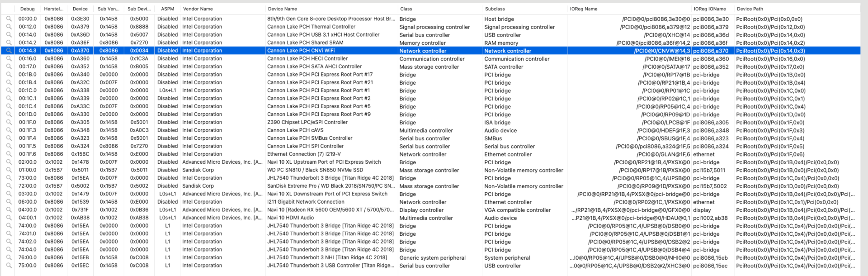The image size is (868, 276).
Task: Click the magnifier icon for the 75:00.0 USB Controller row
Action: (x=9, y=266)
